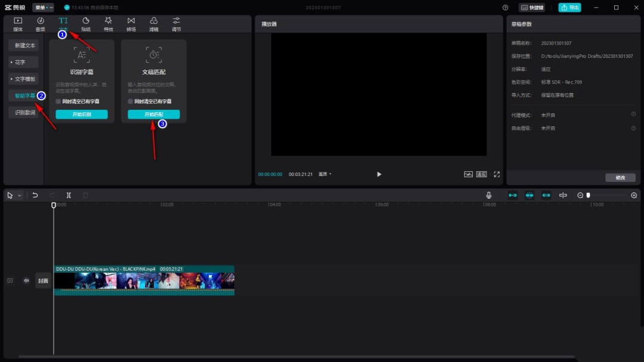The image size is (644, 362).
Task: Click the microphone voice-over record icon
Action: 488,196
